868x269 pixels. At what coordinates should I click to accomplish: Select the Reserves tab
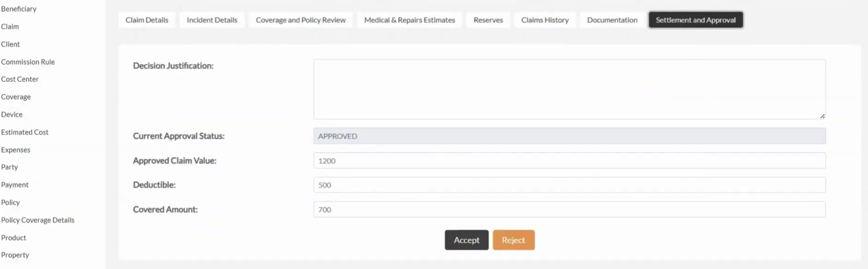(488, 20)
